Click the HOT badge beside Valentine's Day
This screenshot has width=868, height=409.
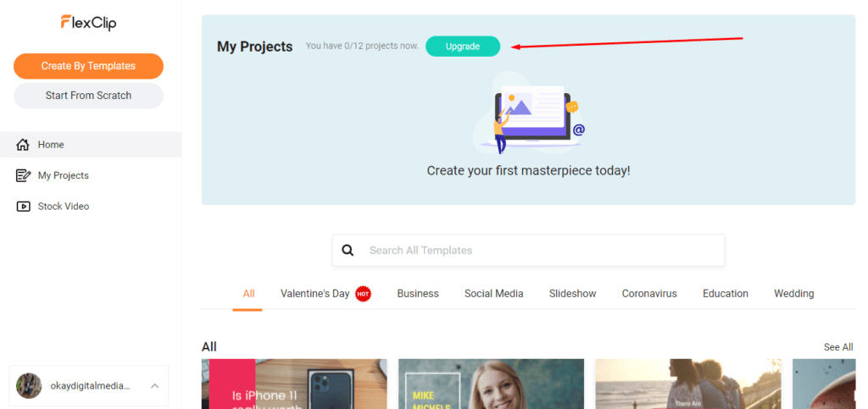click(364, 294)
